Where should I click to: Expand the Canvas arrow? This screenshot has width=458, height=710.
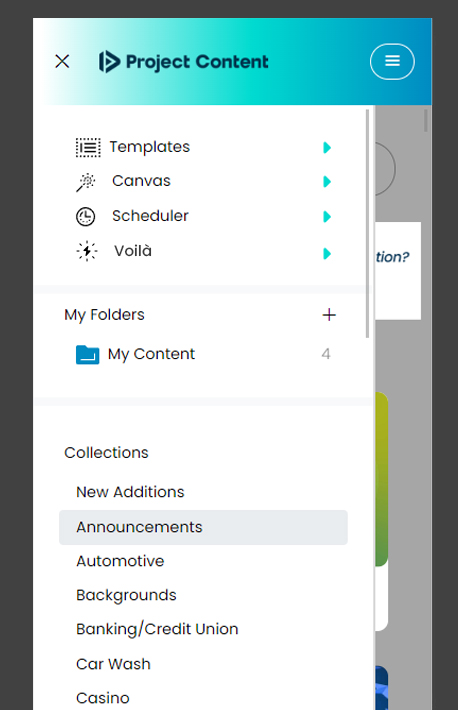point(327,182)
